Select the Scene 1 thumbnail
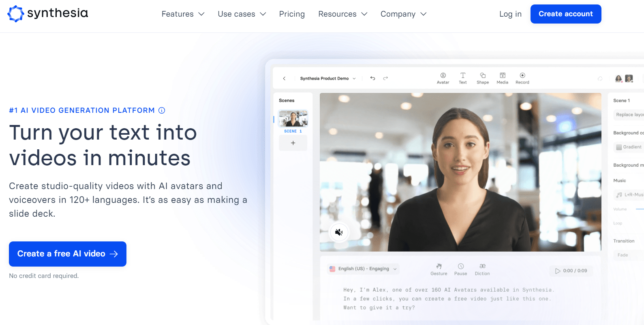The width and height of the screenshot is (644, 325). coord(293,119)
